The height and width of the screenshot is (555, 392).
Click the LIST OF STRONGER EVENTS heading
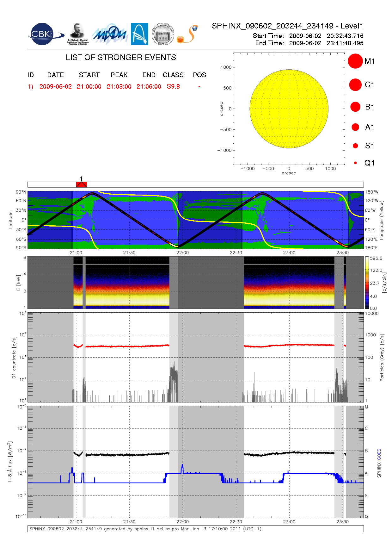click(121, 57)
